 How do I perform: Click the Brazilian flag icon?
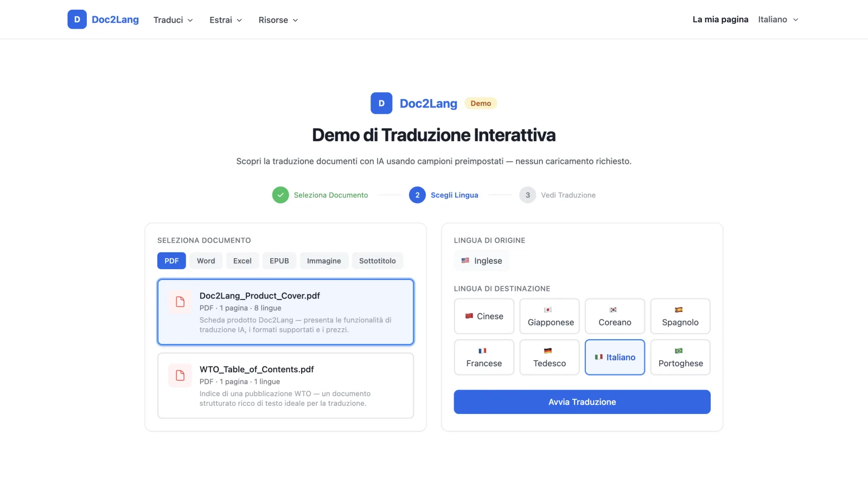click(679, 351)
